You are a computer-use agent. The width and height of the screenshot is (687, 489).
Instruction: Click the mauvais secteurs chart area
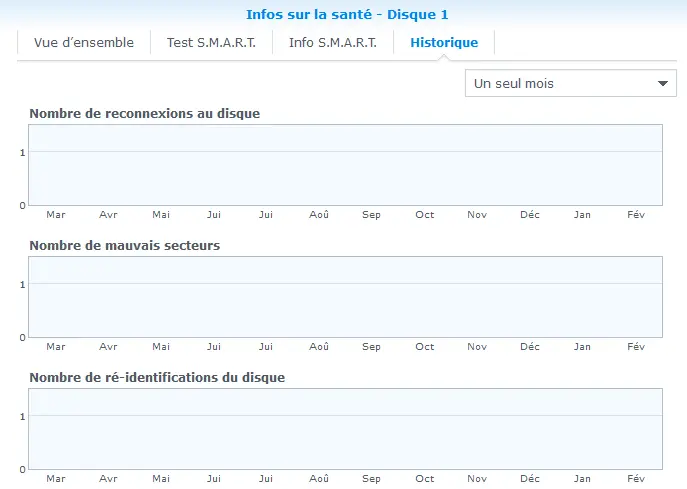click(x=345, y=297)
